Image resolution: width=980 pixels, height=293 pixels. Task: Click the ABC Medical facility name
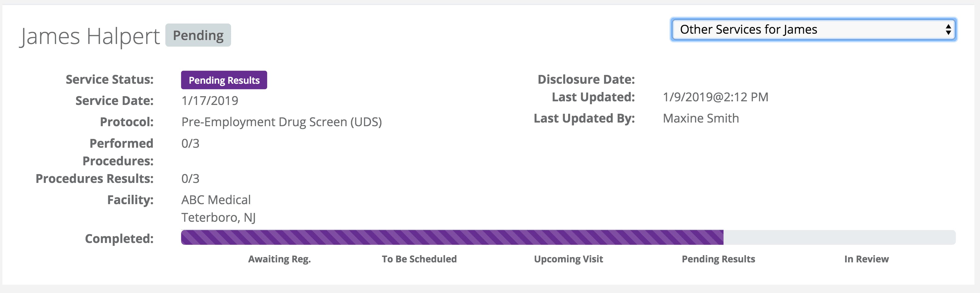pos(216,200)
